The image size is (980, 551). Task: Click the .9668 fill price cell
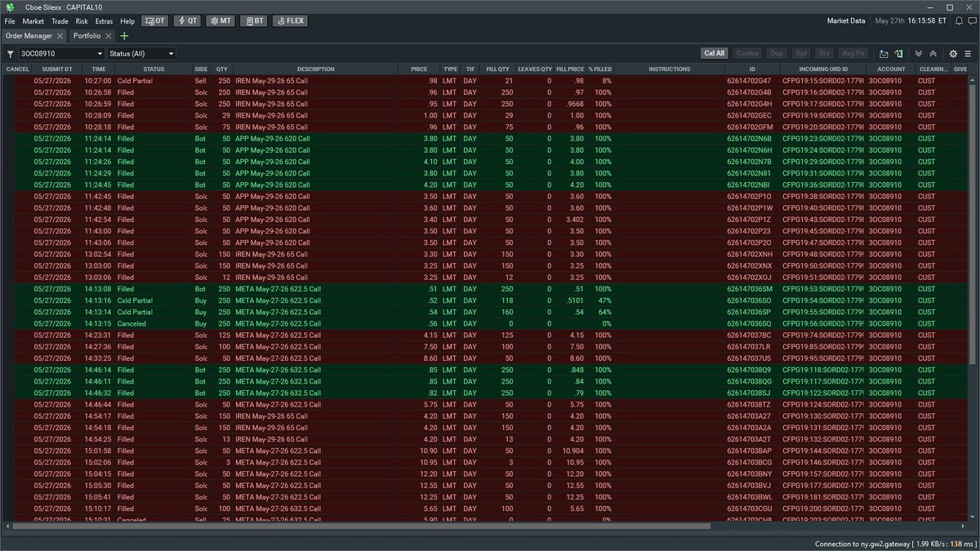571,104
